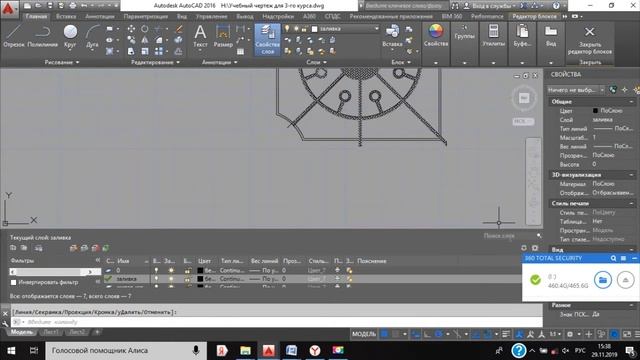Switch to the Управление ribbon tab
This screenshot has height=360, width=640.
click(211, 16)
